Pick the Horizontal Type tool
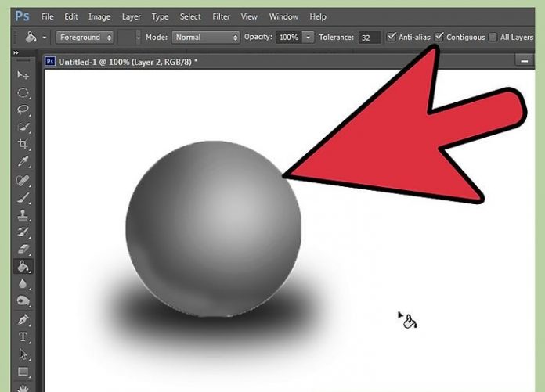The height and width of the screenshot is (392, 545). coord(23,337)
